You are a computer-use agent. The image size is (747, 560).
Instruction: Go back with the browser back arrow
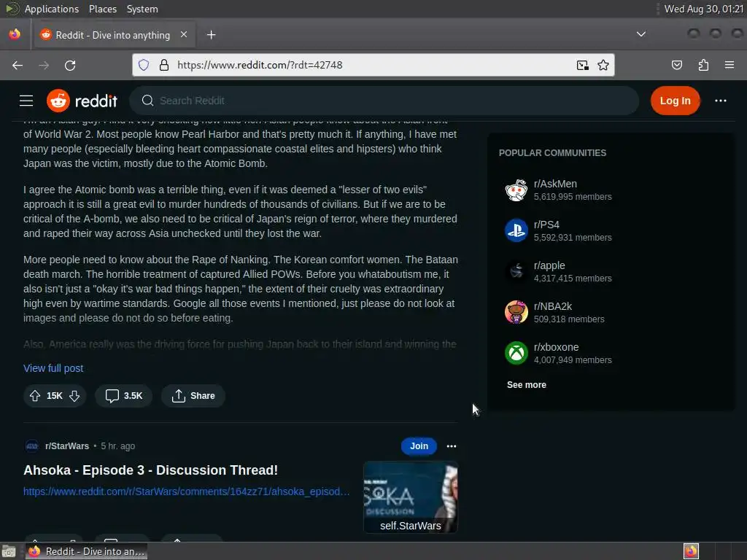click(18, 65)
